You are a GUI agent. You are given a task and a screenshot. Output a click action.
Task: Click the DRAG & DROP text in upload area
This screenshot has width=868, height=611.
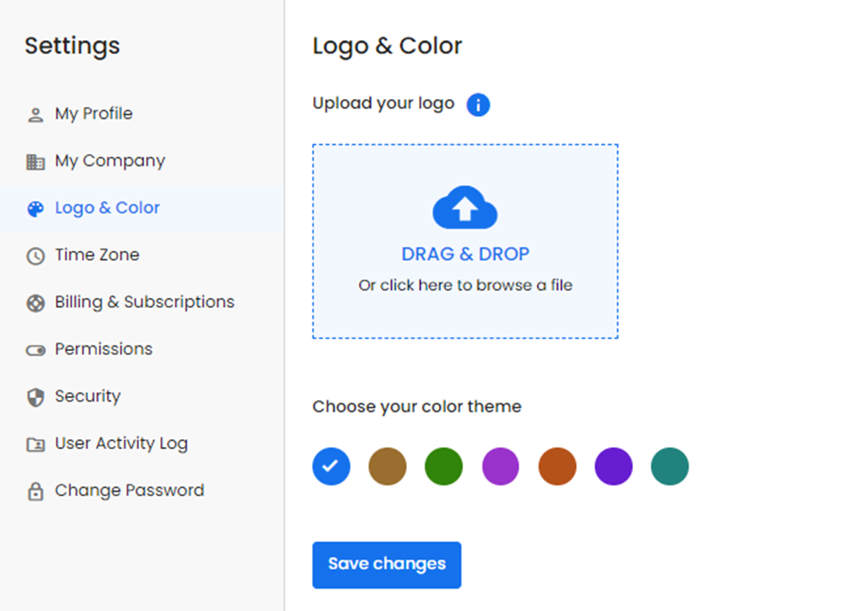(x=465, y=255)
